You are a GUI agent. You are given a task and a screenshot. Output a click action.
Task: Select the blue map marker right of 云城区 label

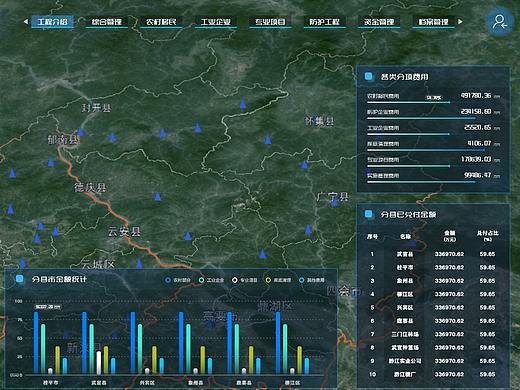point(139,264)
